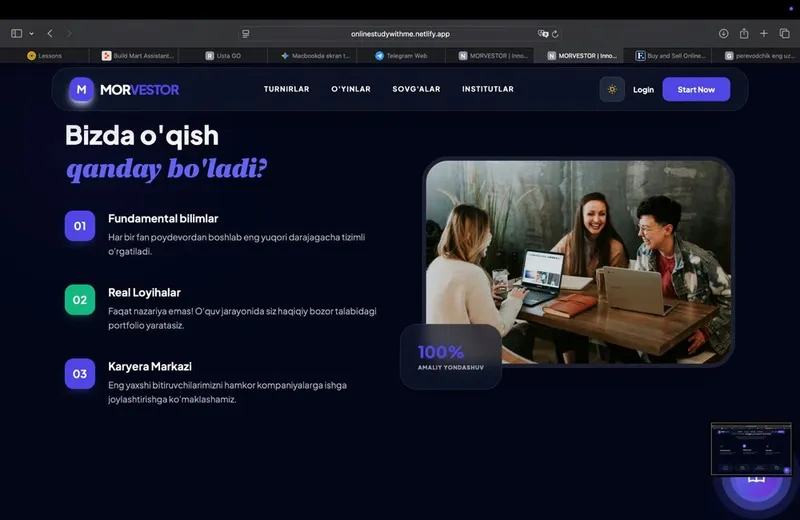Switch to the Telegram Web tab
This screenshot has width=800, height=520.
coord(401,56)
